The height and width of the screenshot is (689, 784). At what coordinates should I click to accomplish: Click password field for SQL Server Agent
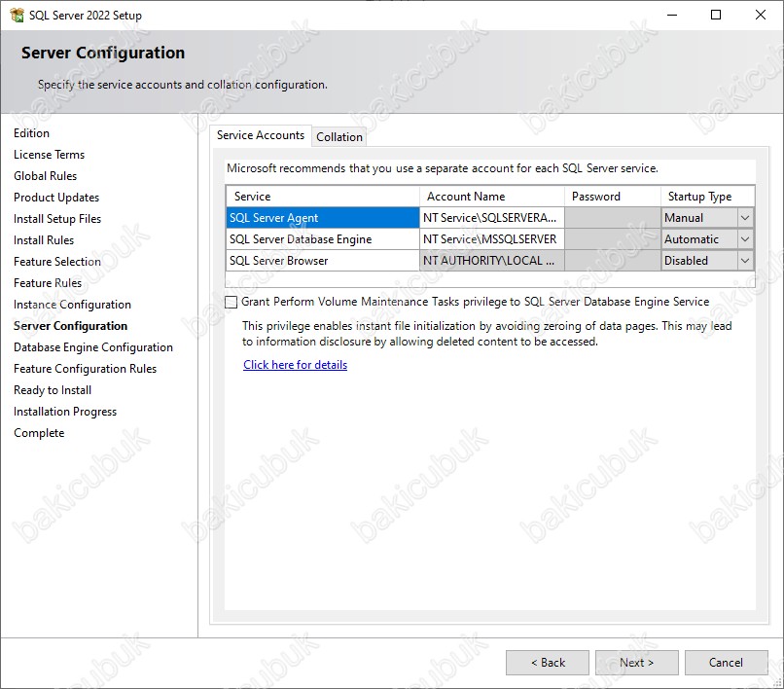612,218
